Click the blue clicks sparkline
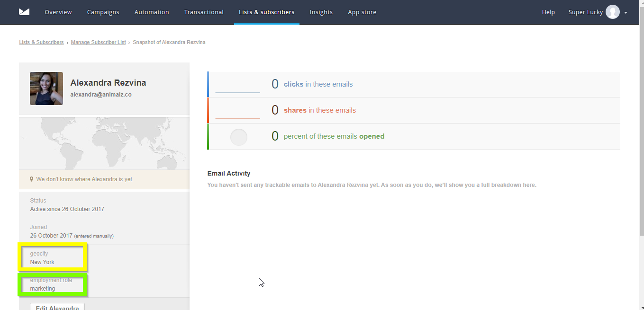The height and width of the screenshot is (310, 644). (237, 92)
